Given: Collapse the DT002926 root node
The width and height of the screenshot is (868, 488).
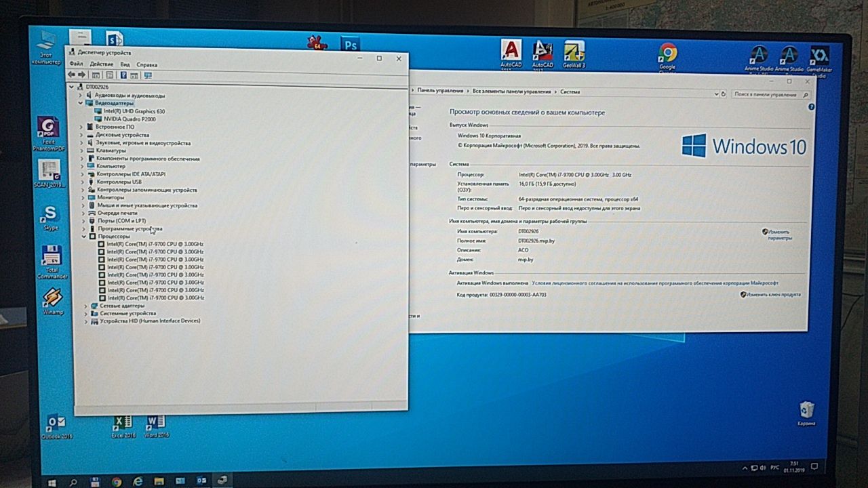Looking at the screenshot, I should [73, 87].
